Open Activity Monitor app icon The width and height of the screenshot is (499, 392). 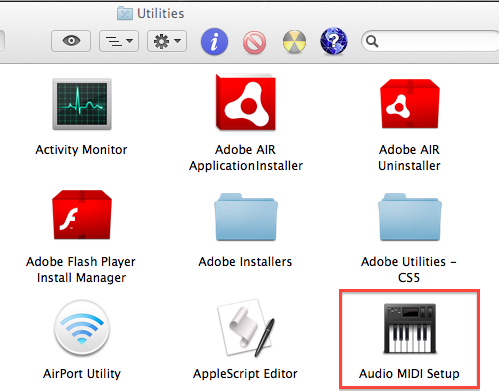(82, 104)
